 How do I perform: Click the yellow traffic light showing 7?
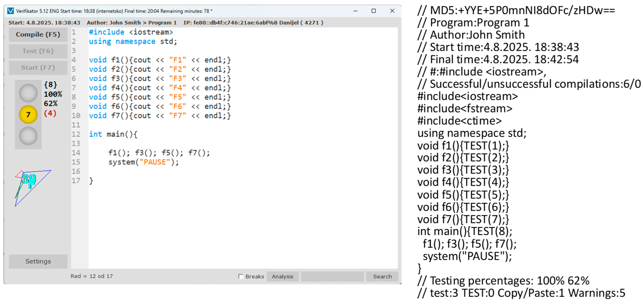[28, 115]
